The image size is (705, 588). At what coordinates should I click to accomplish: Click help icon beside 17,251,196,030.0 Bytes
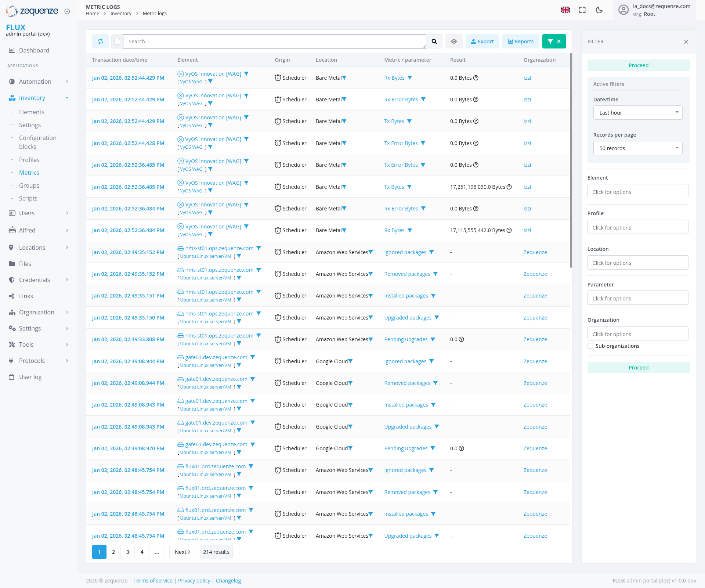click(509, 187)
